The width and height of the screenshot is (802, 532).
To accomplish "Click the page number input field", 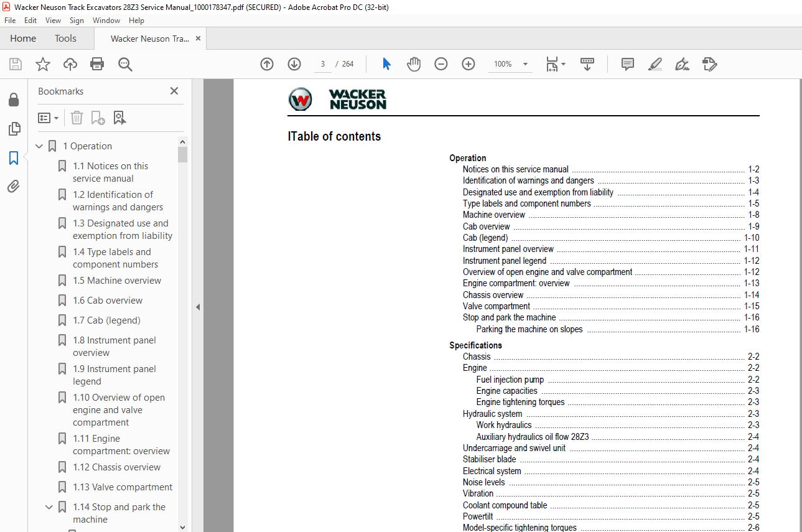I will click(323, 64).
